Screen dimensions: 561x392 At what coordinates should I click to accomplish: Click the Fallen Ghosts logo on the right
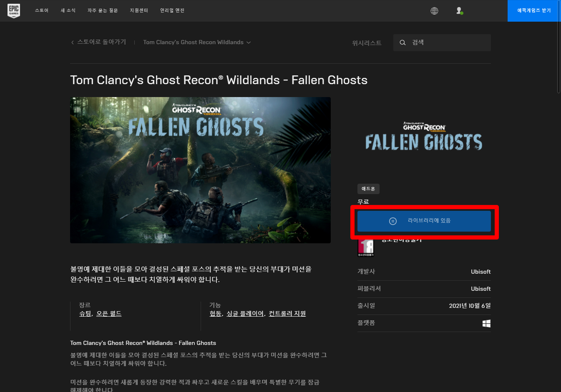(x=424, y=136)
